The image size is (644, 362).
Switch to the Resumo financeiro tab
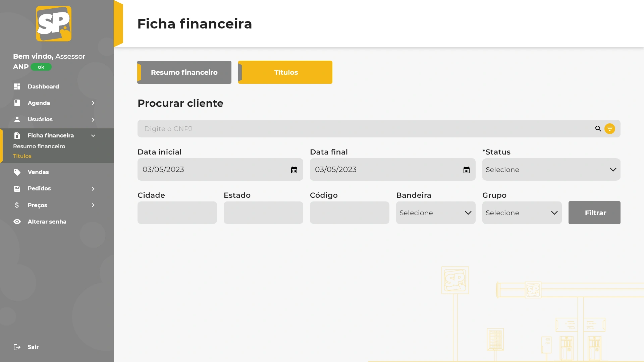coord(184,72)
